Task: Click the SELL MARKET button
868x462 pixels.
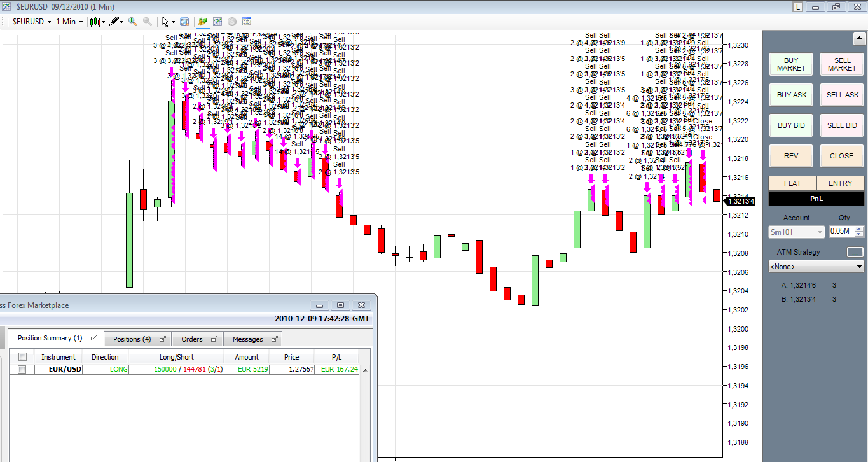Action: 842,64
